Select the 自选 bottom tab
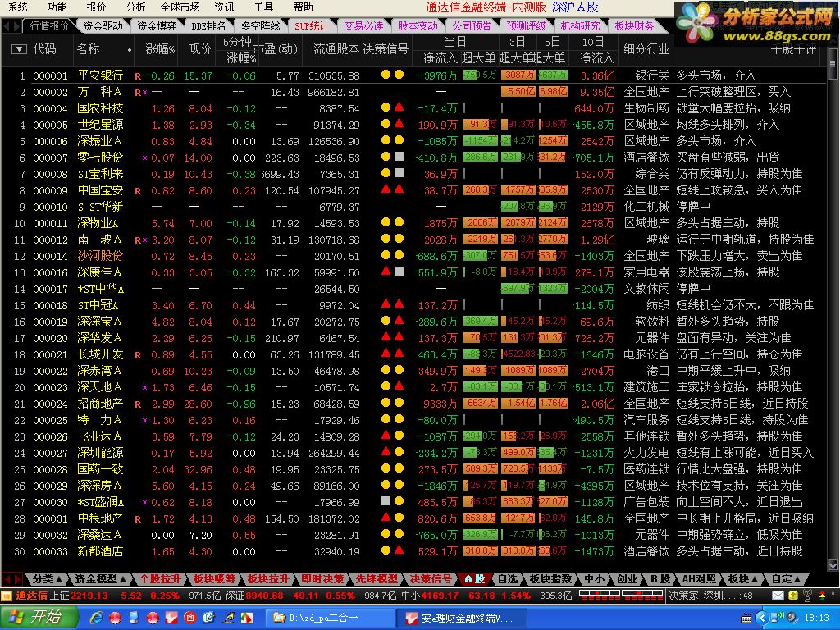Image resolution: width=840 pixels, height=630 pixels. click(x=507, y=579)
